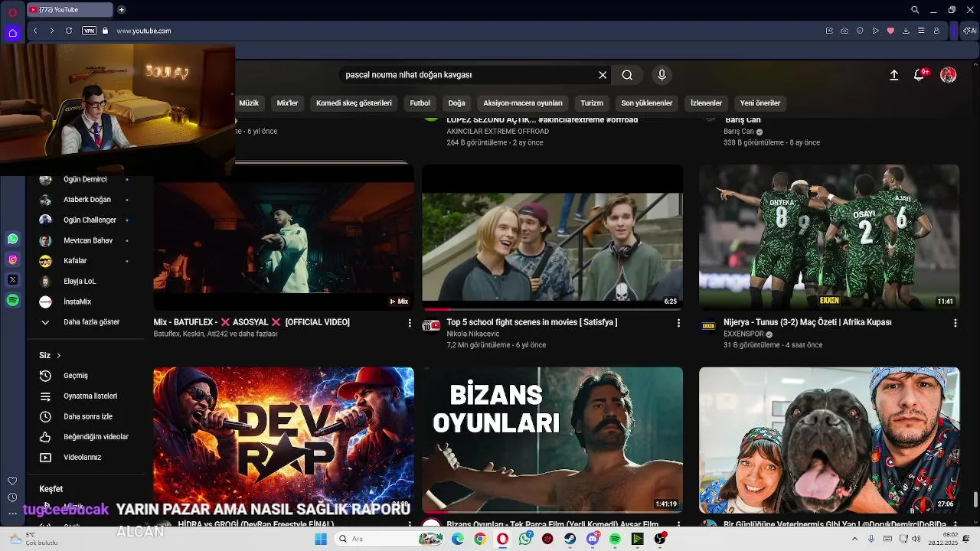Open the browser profile icon
The width and height of the screenshot is (980, 551).
coord(936,31)
